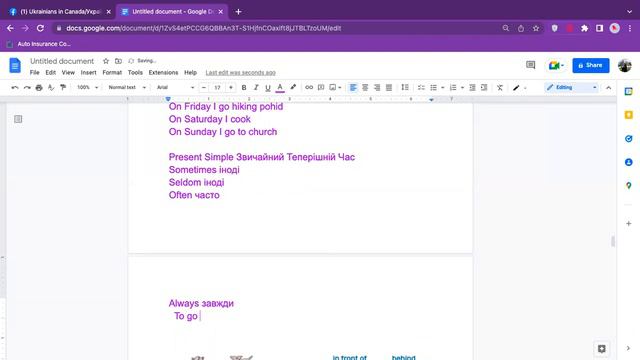Expand bulleted list options arrow

click(x=442, y=88)
